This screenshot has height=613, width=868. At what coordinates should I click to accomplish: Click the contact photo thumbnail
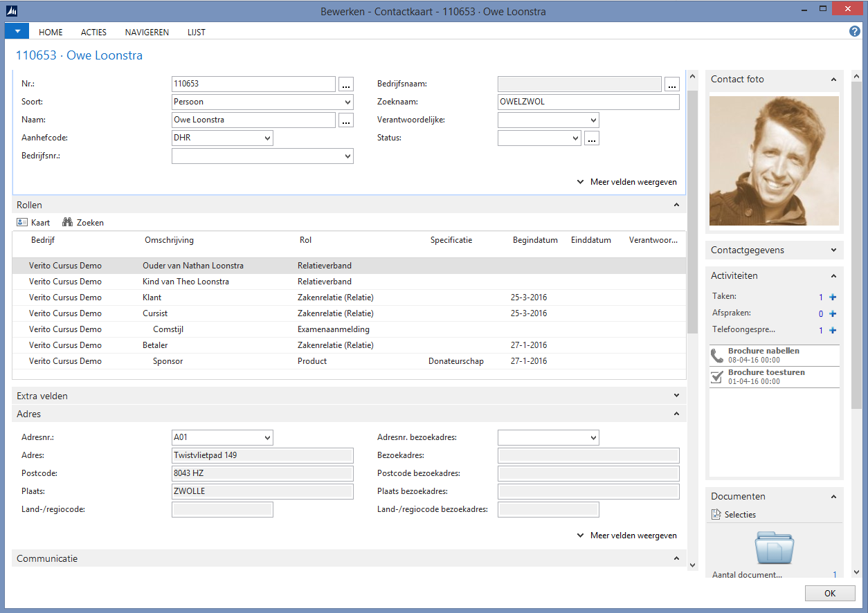[x=774, y=161]
